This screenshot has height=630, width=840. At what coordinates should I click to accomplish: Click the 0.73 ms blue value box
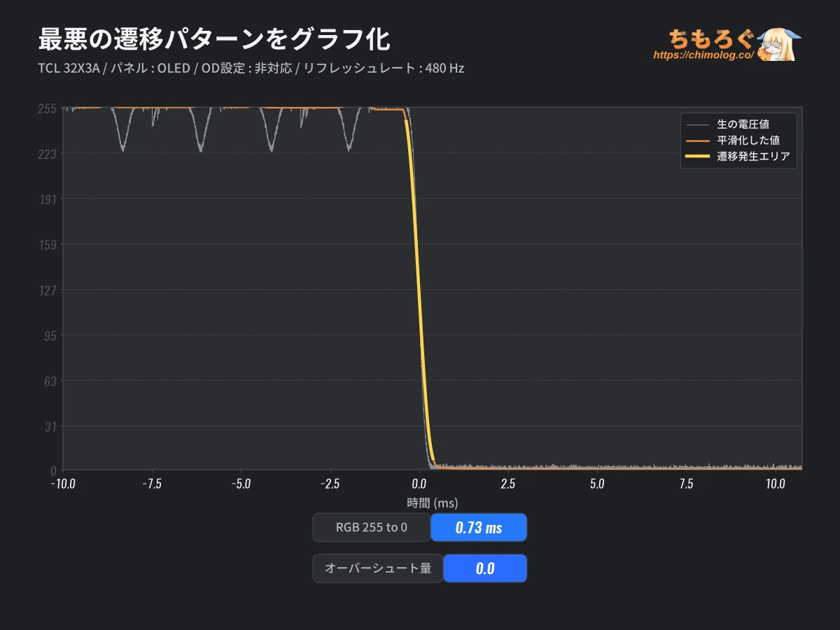pos(479,527)
